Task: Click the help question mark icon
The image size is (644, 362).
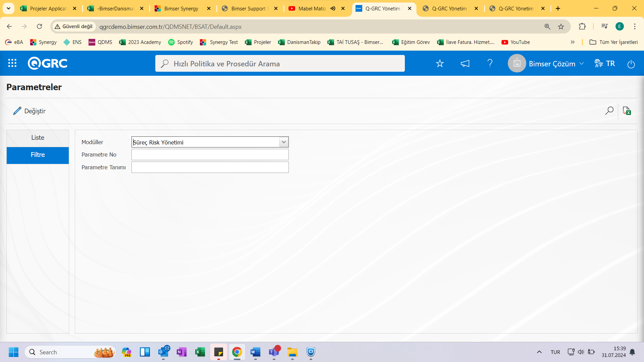Action: (x=490, y=63)
